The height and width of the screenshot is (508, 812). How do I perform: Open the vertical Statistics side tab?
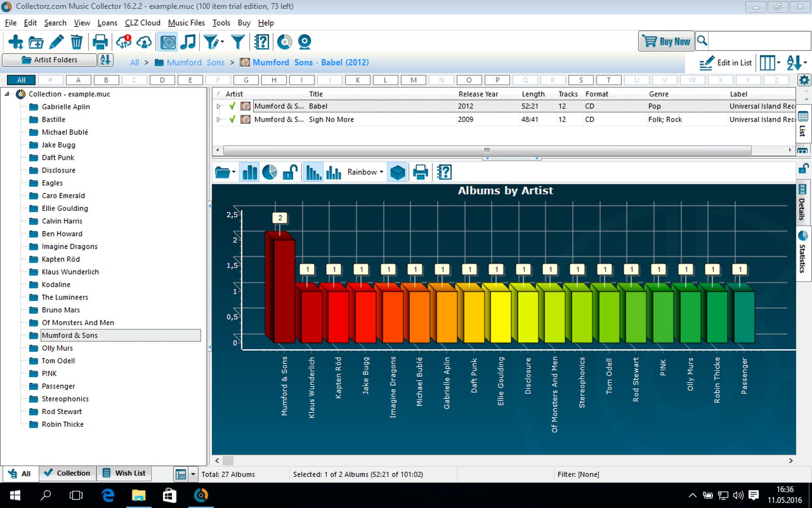pos(803,253)
